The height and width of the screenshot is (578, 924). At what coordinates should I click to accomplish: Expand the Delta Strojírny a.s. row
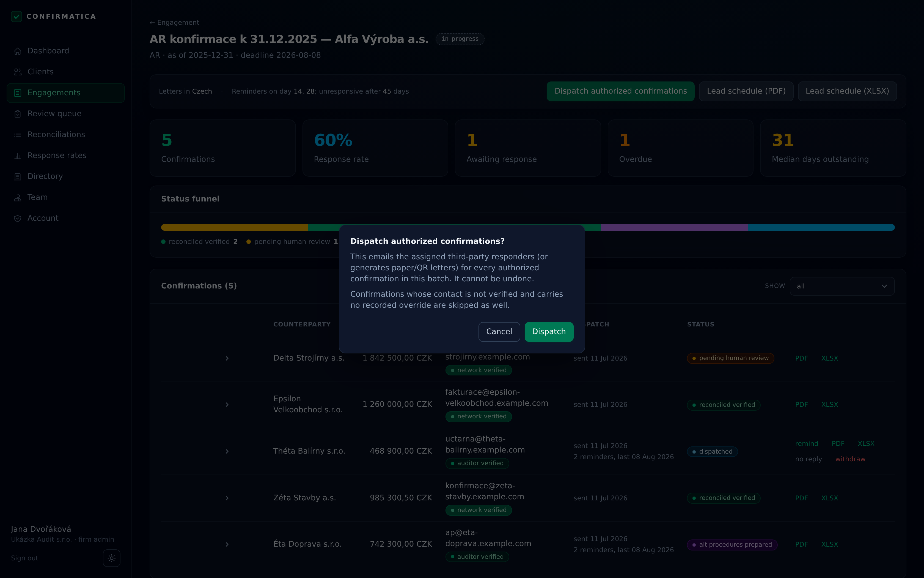tap(227, 358)
